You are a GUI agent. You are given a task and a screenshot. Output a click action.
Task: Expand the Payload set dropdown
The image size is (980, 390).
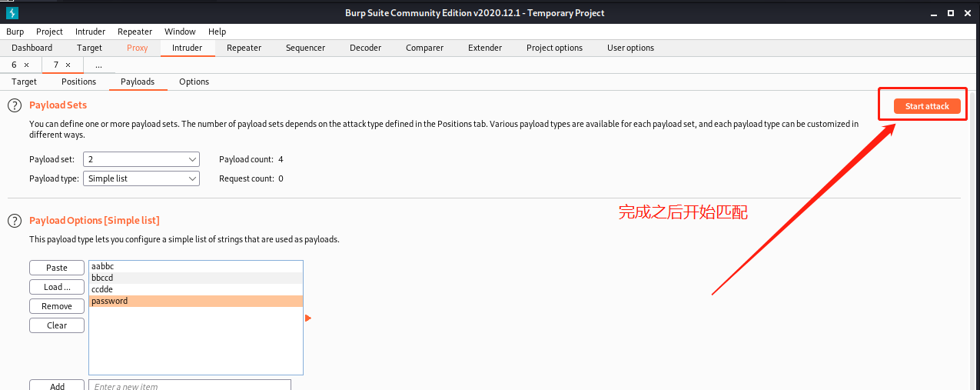point(142,159)
